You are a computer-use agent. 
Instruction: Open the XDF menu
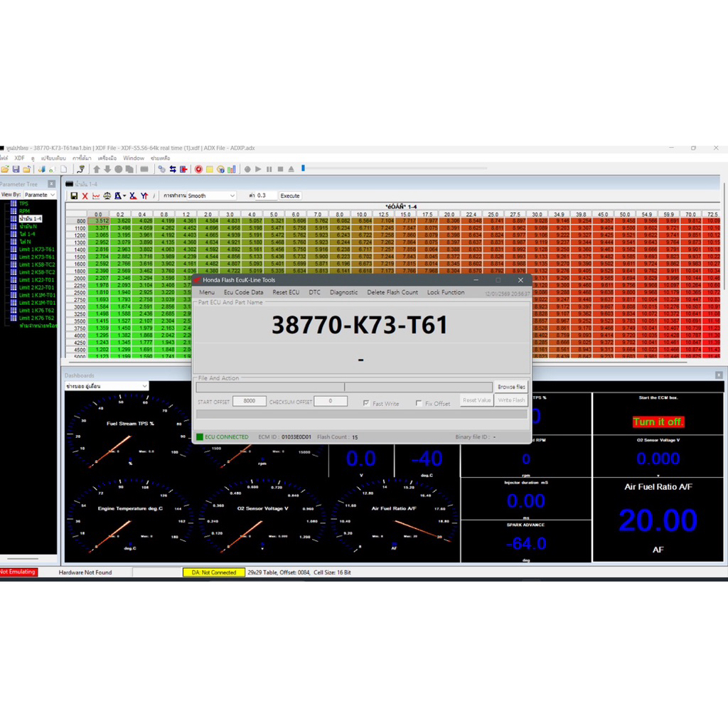tap(19, 159)
